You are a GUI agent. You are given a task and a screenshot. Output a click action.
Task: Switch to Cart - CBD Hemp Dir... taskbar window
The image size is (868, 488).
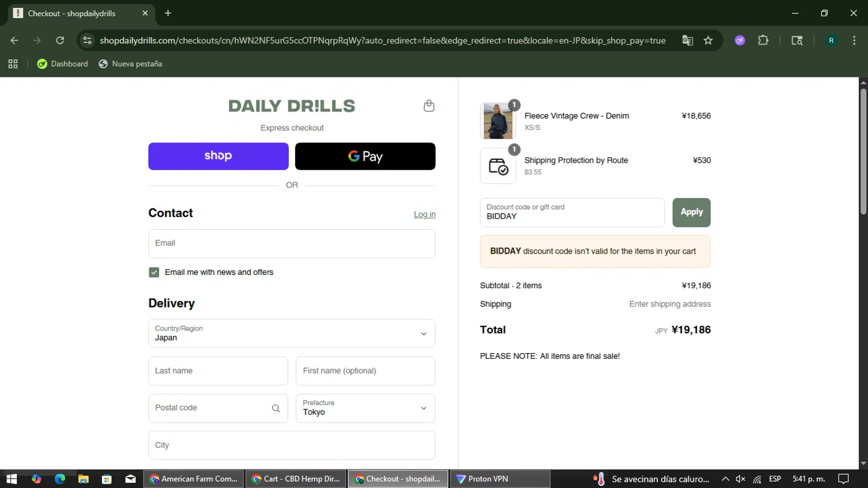coord(296,479)
